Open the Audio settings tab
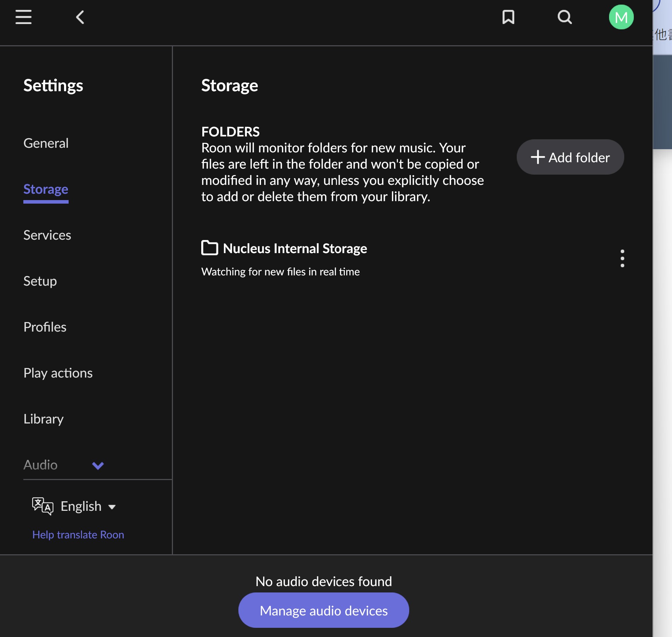The height and width of the screenshot is (637, 672). point(40,465)
